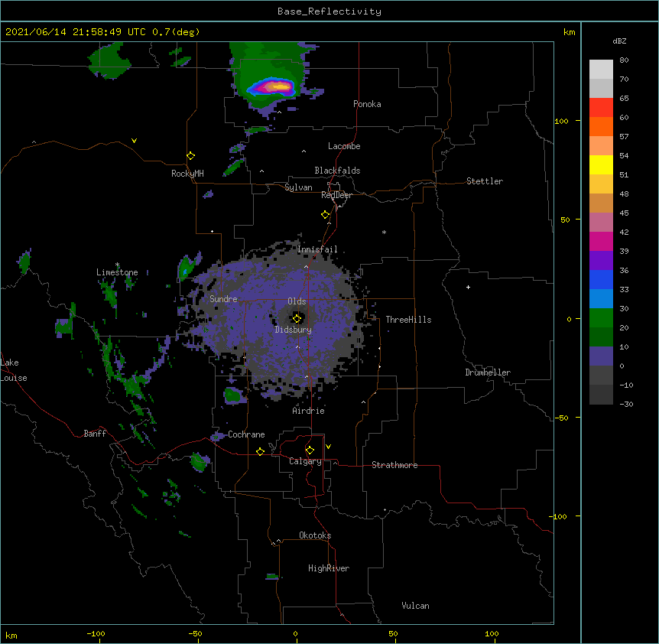This screenshot has height=644, width=659.
Task: Click the blue 33-36 dBZ legend color
Action: (601, 279)
